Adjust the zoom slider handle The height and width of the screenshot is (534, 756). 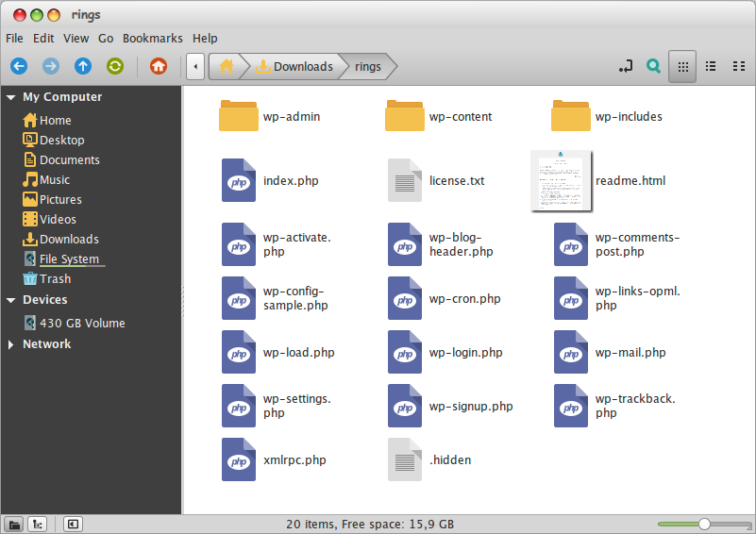pyautogui.click(x=704, y=524)
